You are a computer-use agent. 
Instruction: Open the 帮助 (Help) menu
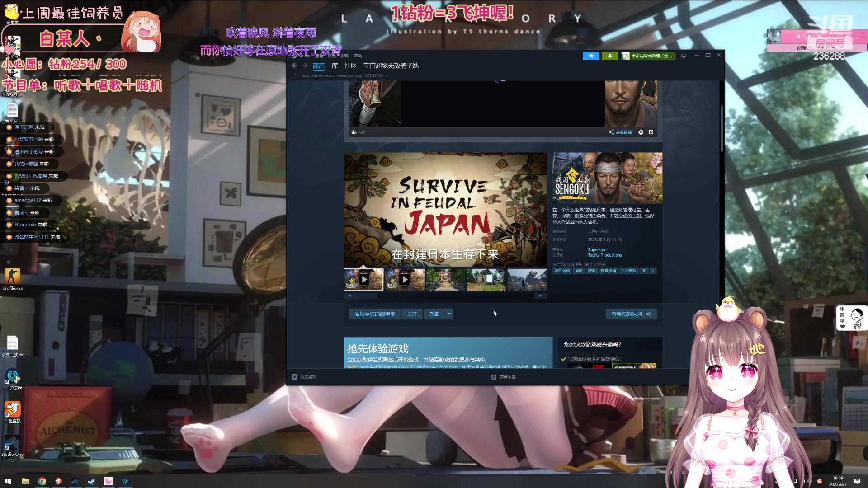[358, 56]
